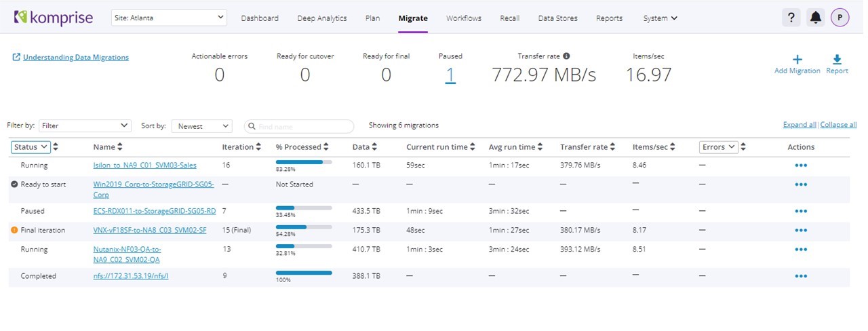Click the Komprise logo
The height and width of the screenshot is (331, 868).
click(x=52, y=17)
